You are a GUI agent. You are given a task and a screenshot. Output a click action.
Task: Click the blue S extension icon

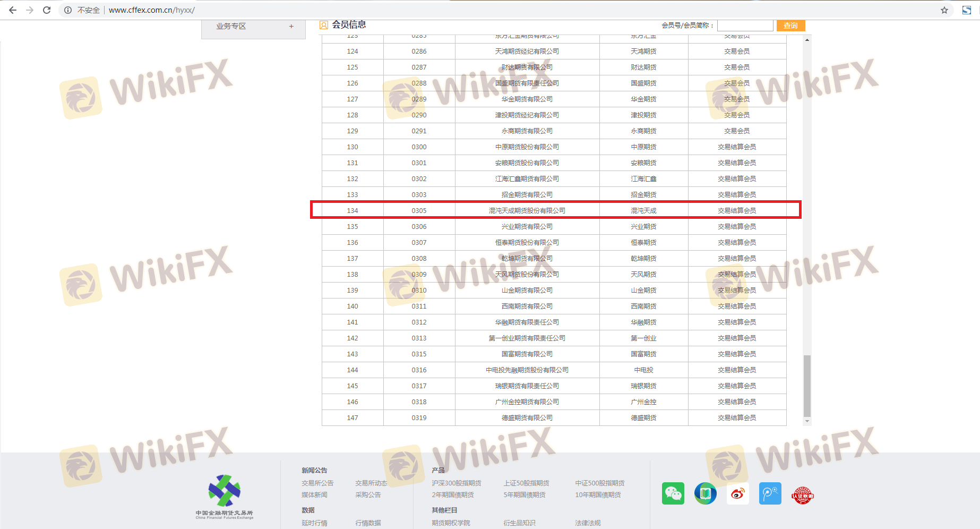(x=966, y=10)
